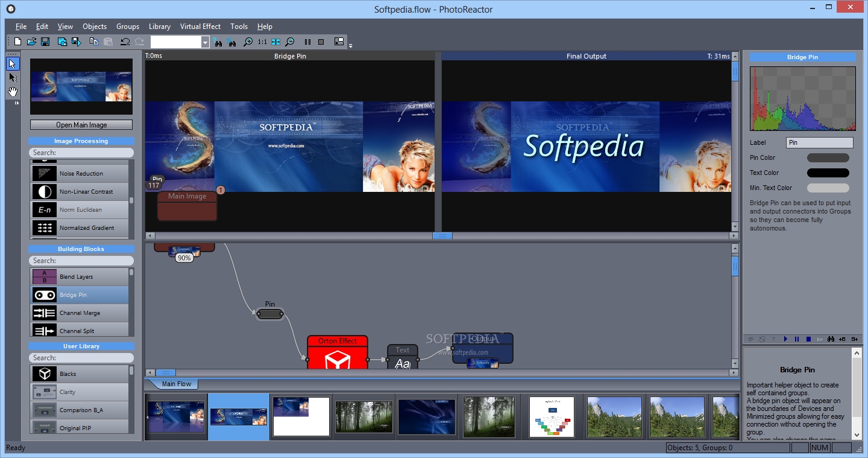The image size is (868, 458).
Task: Click the load image toolbar icon
Action: [62, 42]
